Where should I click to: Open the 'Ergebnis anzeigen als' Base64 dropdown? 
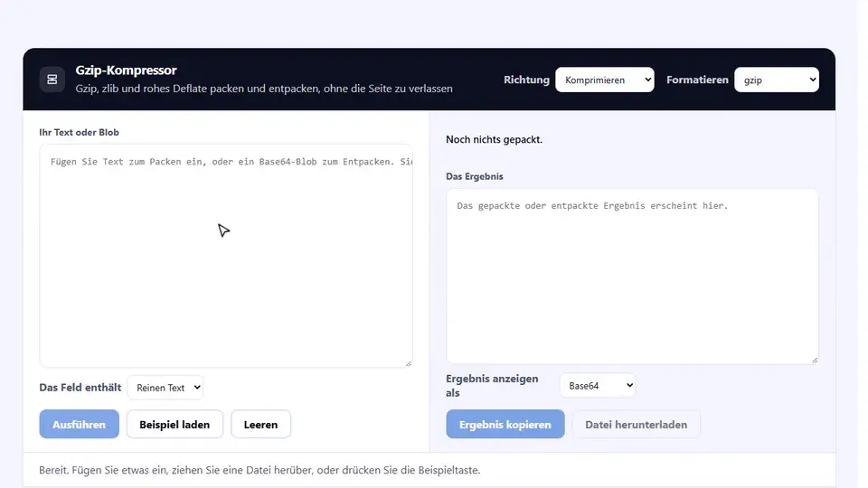[598, 386]
